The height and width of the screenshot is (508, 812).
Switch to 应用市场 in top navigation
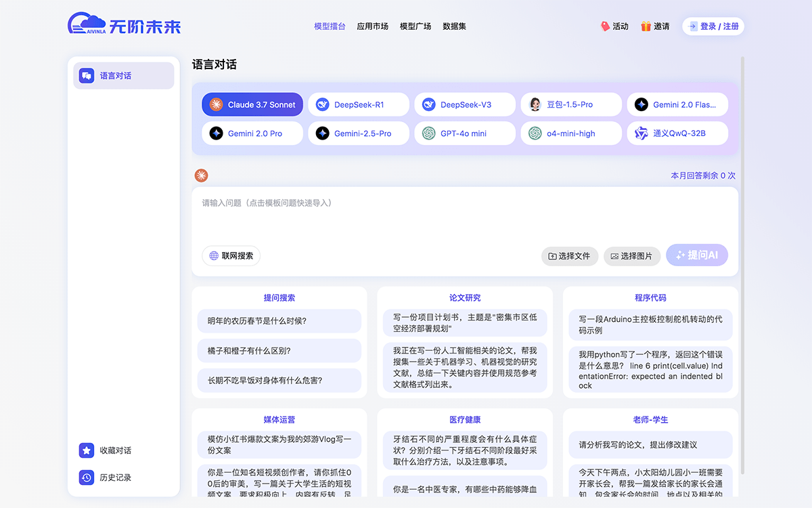pos(372,26)
